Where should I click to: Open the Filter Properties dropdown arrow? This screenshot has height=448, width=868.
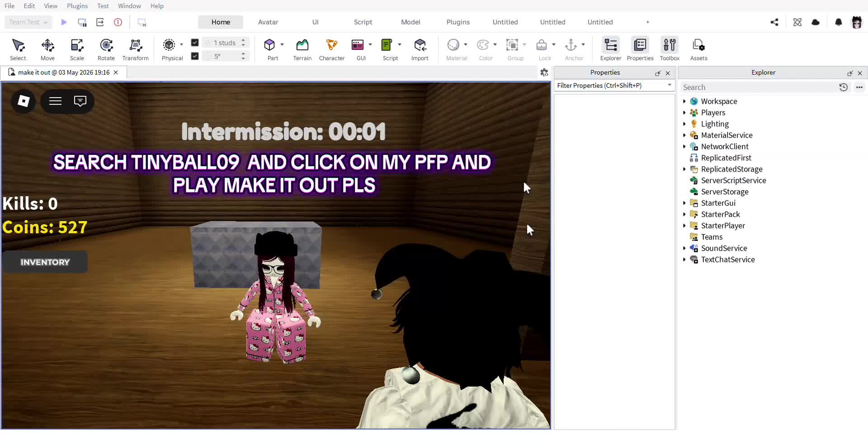670,85
